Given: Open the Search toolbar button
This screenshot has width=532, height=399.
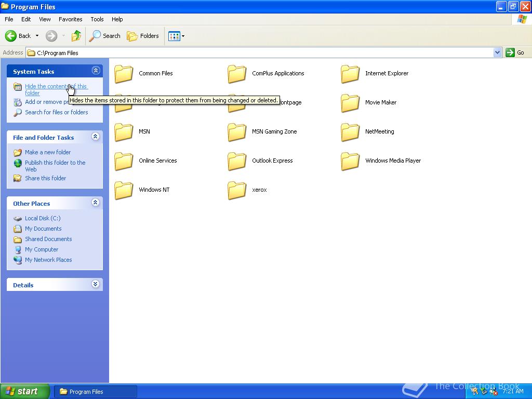Looking at the screenshot, I should 104,36.
